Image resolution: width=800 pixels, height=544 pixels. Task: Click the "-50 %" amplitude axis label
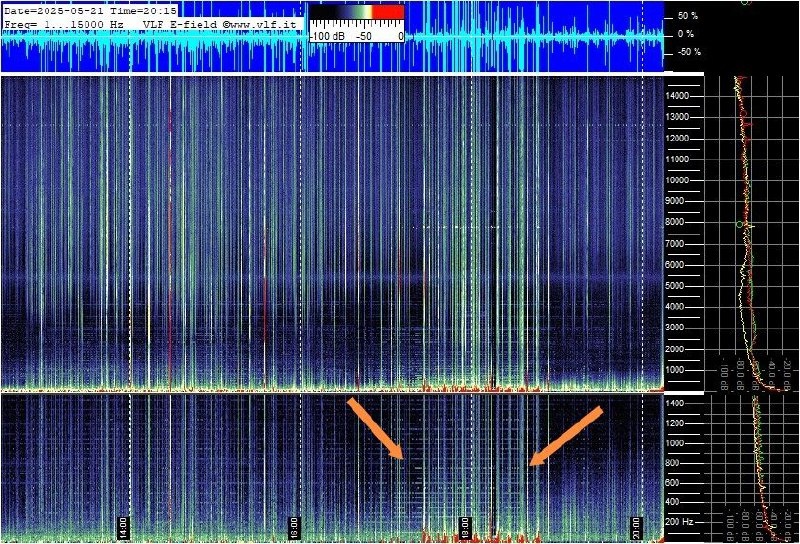click(x=689, y=52)
